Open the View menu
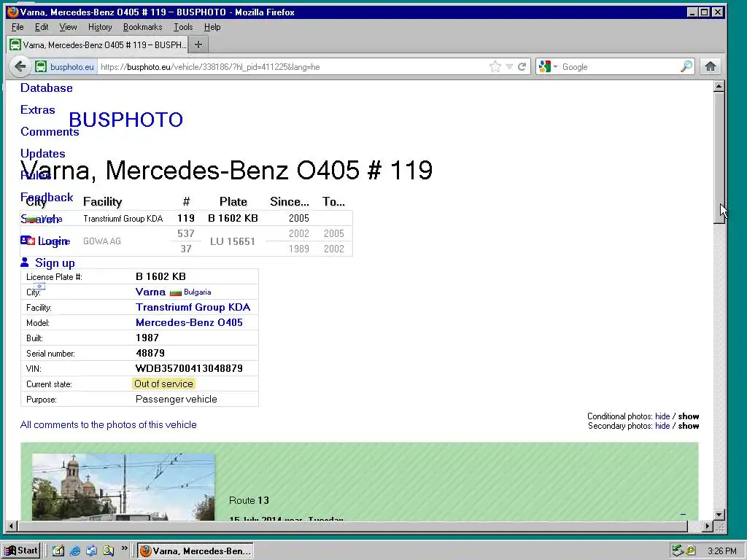 (68, 27)
